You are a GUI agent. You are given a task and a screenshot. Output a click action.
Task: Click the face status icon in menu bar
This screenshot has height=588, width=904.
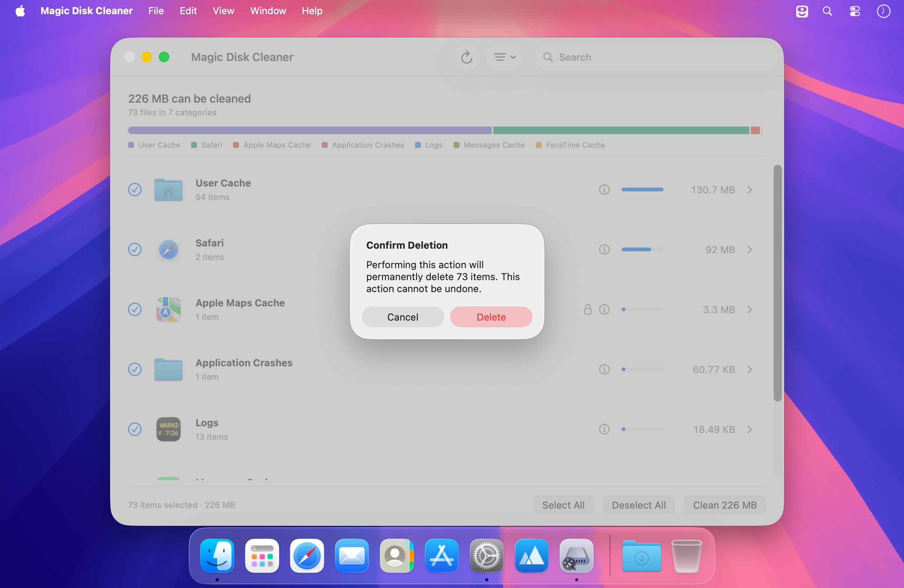click(x=802, y=11)
